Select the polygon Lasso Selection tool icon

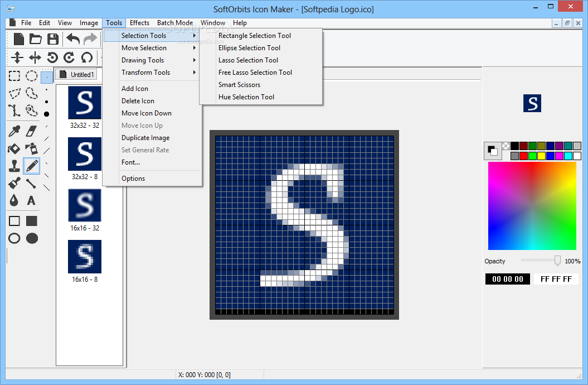(x=14, y=93)
